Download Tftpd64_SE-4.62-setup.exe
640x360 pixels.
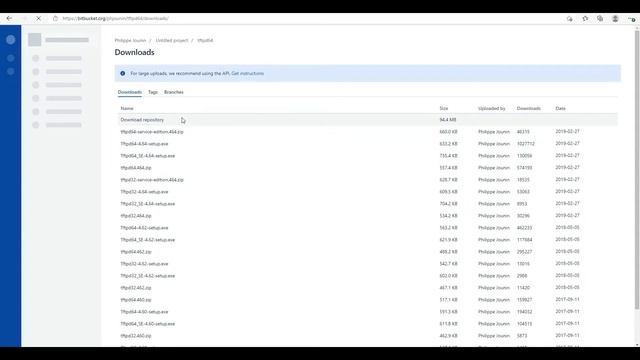point(148,240)
